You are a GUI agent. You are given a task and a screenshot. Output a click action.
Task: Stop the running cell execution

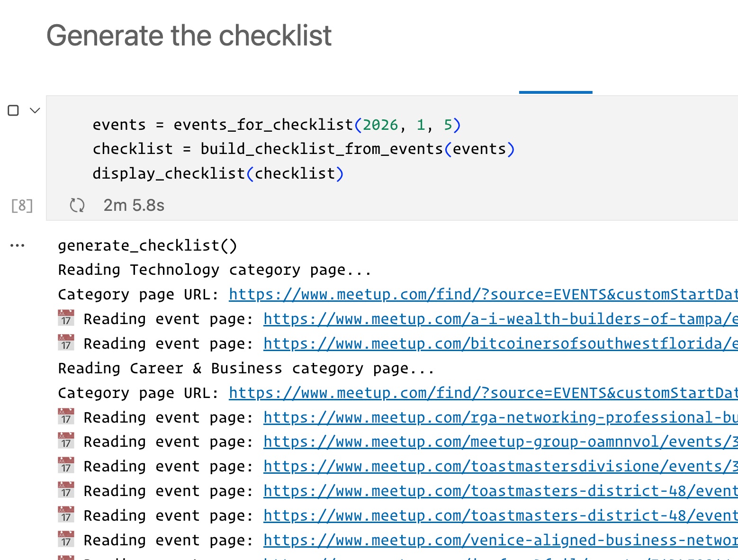pyautogui.click(x=13, y=110)
